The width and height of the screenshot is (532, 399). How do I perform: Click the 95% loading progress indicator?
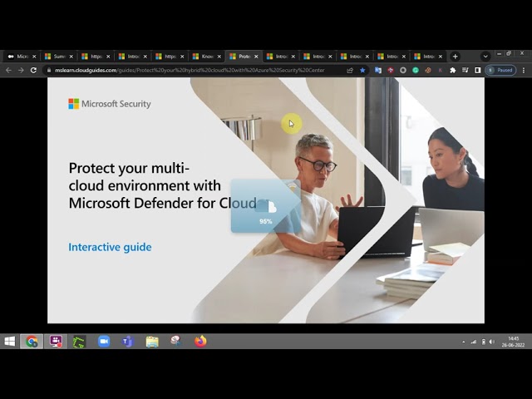tap(265, 207)
